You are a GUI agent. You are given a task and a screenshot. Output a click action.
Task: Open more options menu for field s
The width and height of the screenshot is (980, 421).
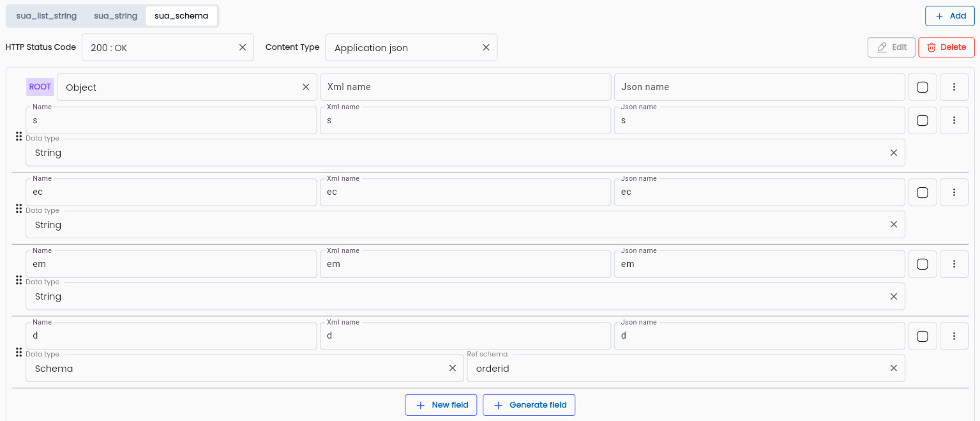[954, 120]
